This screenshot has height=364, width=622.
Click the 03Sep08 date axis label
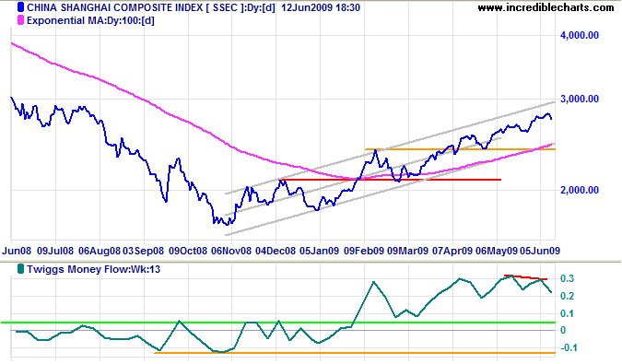pyautogui.click(x=143, y=251)
